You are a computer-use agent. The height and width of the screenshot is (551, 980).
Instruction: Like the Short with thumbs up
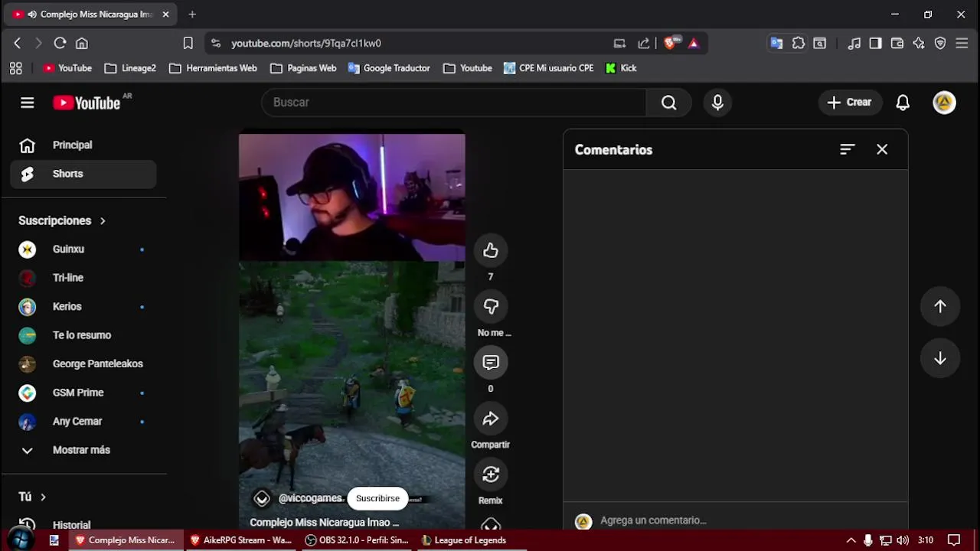coord(491,250)
